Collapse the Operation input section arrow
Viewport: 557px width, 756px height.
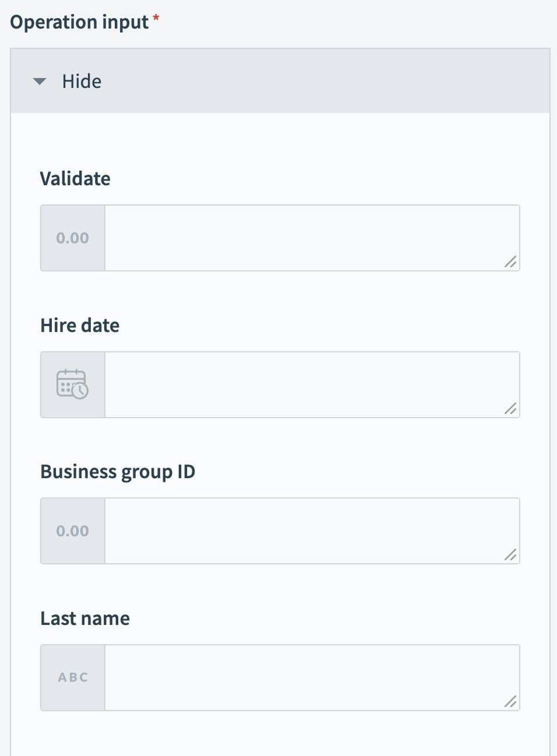pyautogui.click(x=40, y=82)
